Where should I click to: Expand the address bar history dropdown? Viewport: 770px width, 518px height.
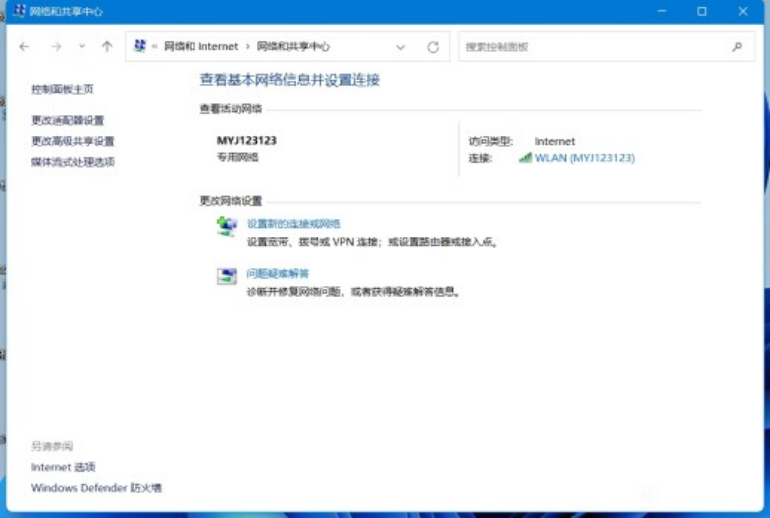tap(401, 47)
